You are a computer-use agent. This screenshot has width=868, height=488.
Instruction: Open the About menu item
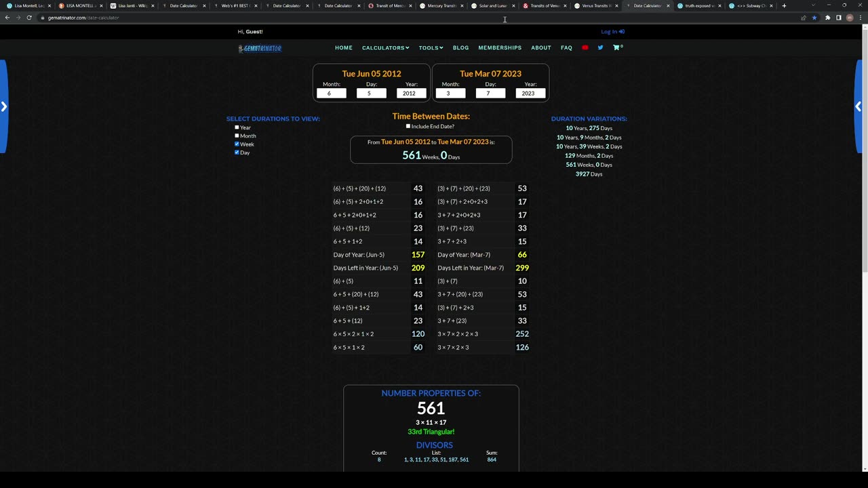pyautogui.click(x=541, y=47)
